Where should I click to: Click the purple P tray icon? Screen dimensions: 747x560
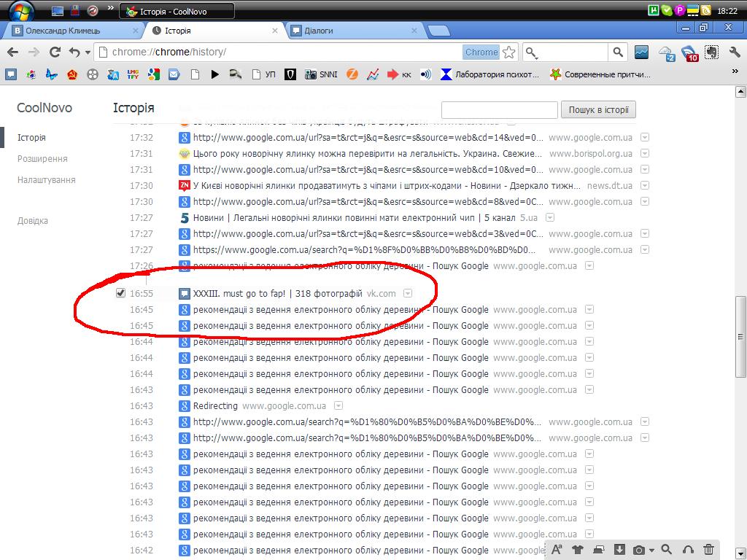[680, 10]
